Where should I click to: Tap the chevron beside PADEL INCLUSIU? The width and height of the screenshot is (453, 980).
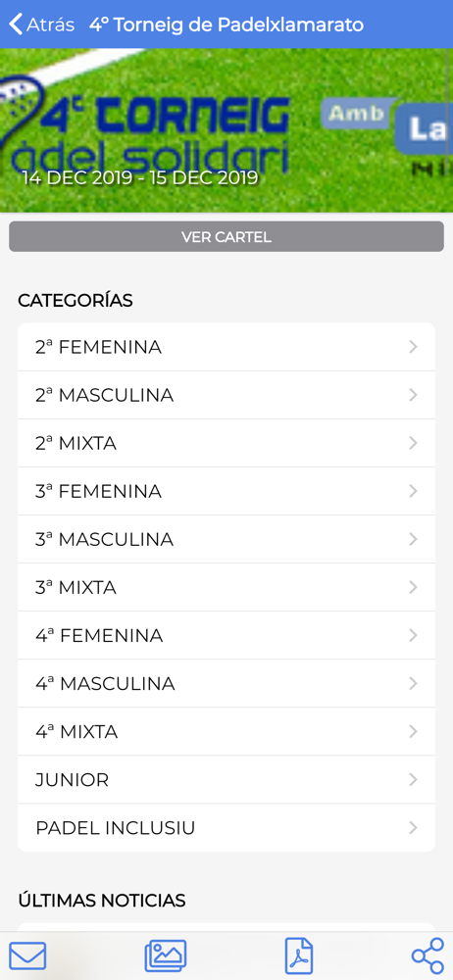pos(413,828)
